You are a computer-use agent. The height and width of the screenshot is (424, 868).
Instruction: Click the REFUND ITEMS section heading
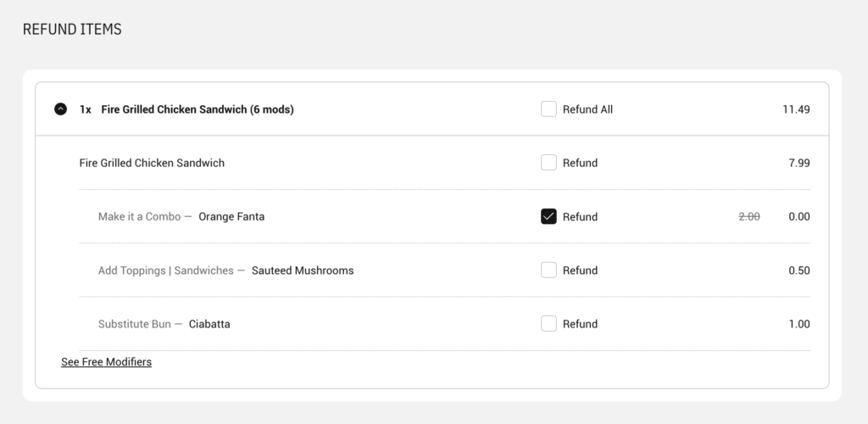coord(72,30)
